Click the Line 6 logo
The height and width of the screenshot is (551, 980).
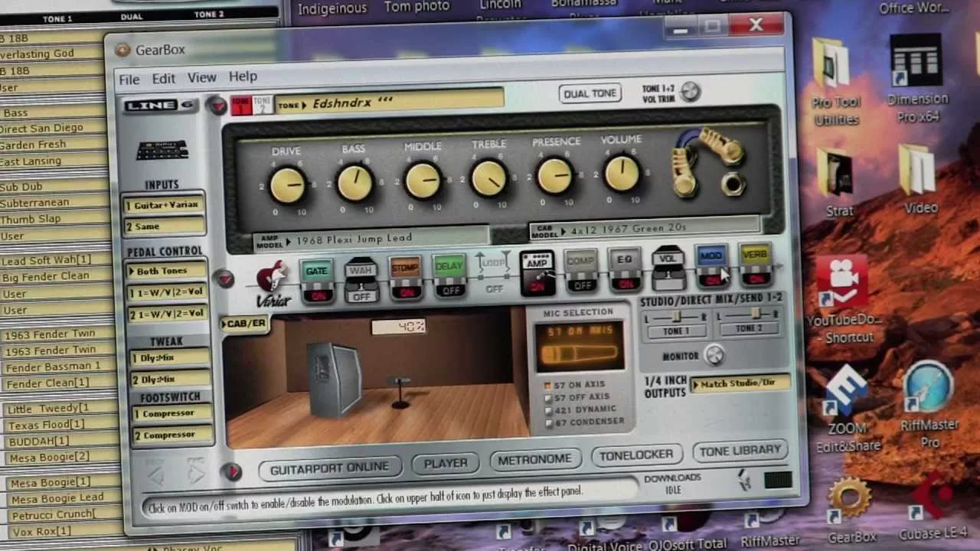tap(162, 106)
